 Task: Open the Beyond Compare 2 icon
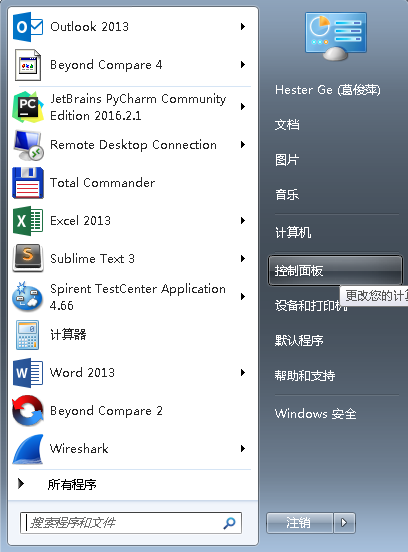click(x=28, y=410)
